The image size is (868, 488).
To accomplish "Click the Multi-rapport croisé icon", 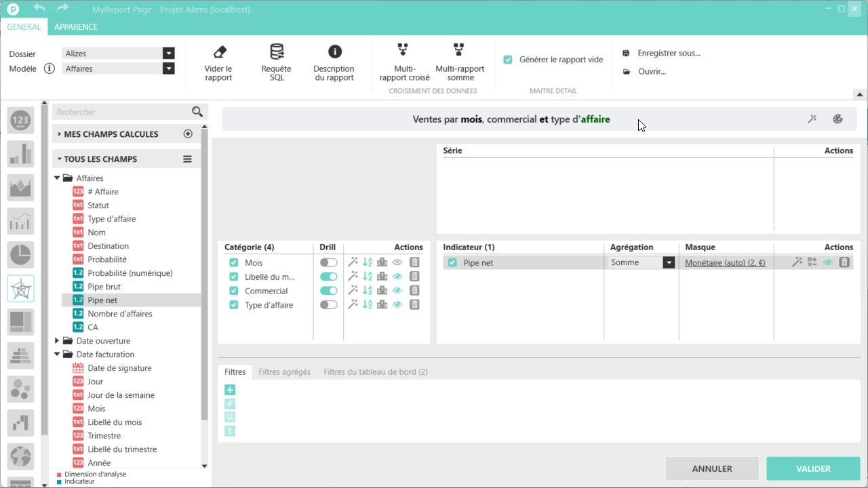I will (x=403, y=50).
